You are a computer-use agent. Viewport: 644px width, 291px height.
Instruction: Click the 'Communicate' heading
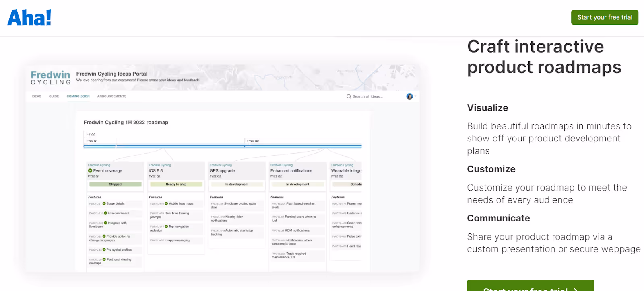(498, 218)
